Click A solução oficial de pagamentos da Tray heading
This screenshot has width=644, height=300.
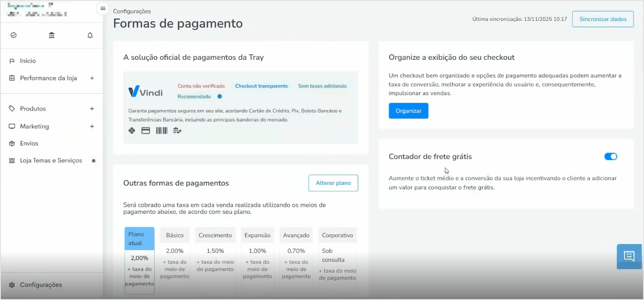point(193,58)
